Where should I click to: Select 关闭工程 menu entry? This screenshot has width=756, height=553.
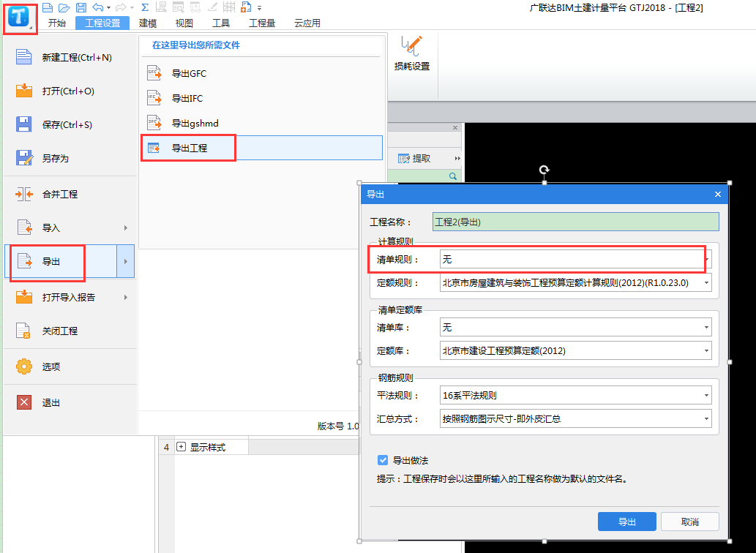pos(70,331)
